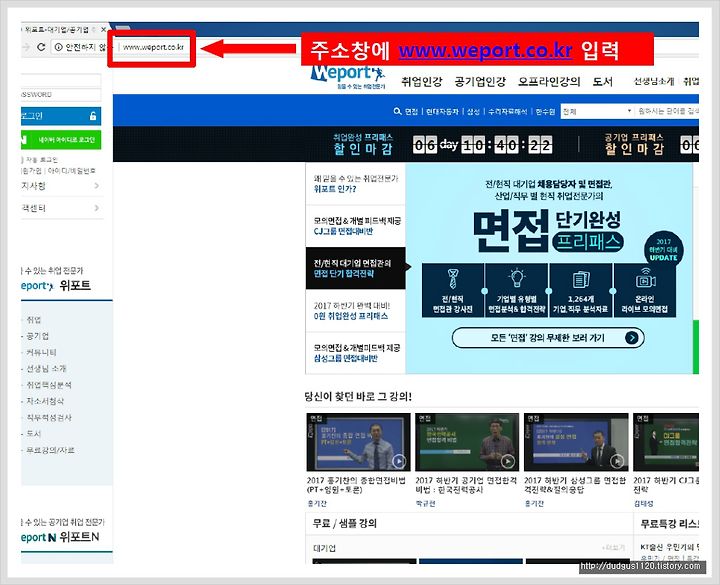This screenshot has width=720, height=585.
Task: Click the search magnifier icon
Action: 397,112
